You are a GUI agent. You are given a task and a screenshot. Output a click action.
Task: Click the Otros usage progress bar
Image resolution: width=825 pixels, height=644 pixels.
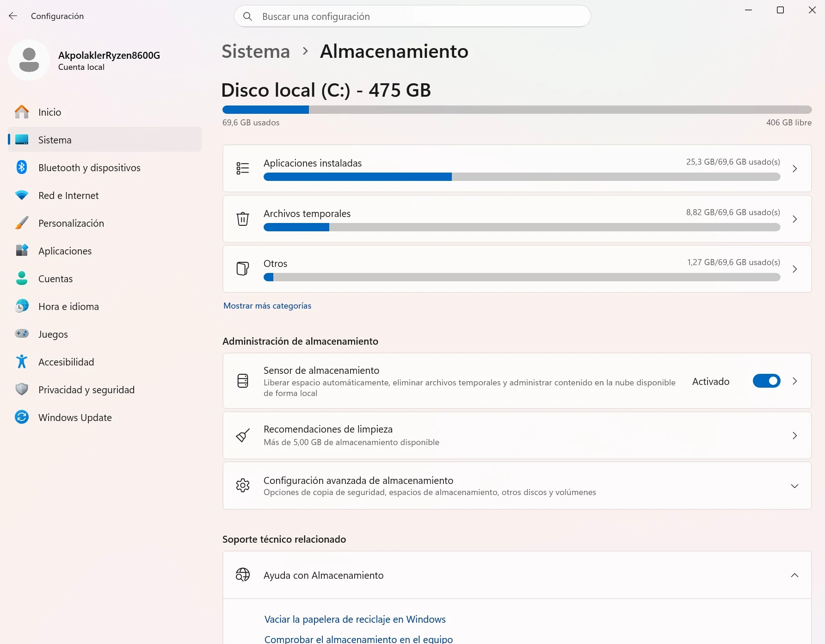(522, 277)
